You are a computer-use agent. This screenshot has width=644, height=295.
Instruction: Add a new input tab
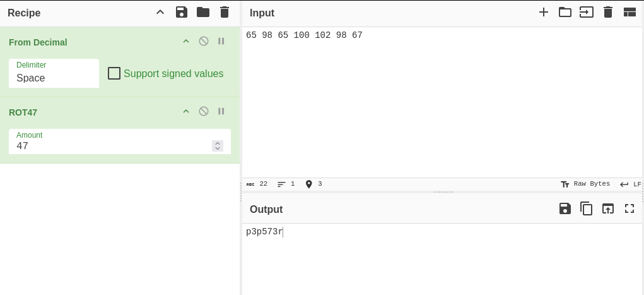coord(543,13)
